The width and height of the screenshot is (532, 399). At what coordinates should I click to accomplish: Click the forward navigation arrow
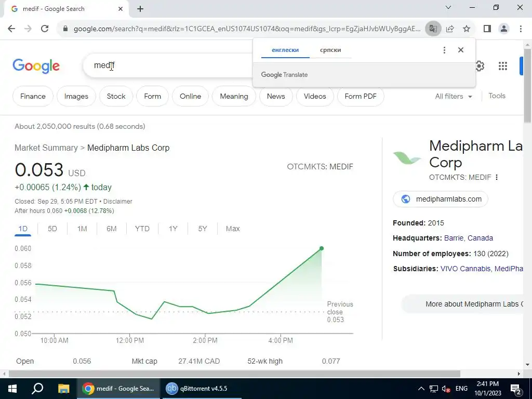(x=28, y=29)
